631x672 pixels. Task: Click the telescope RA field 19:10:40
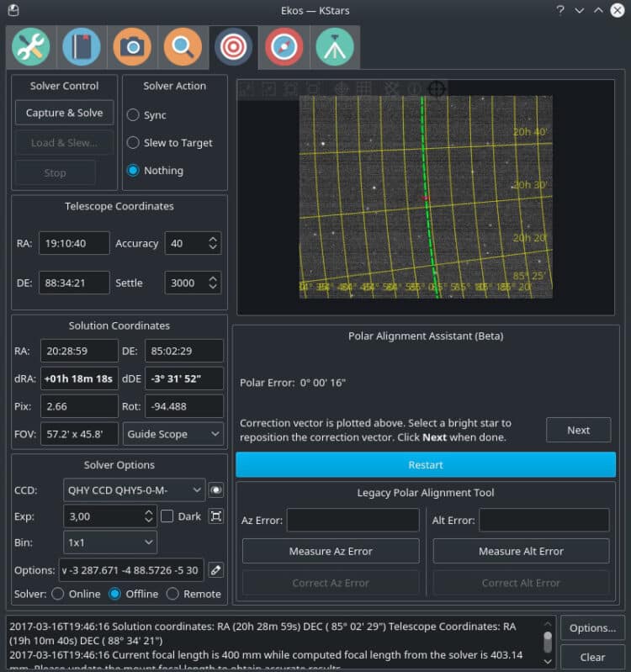[x=74, y=243]
